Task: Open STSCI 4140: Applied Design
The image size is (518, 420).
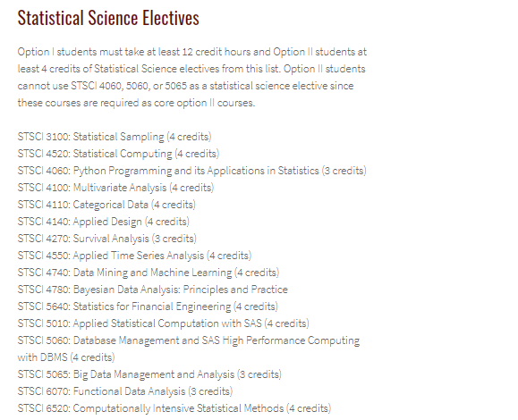Action: click(104, 222)
